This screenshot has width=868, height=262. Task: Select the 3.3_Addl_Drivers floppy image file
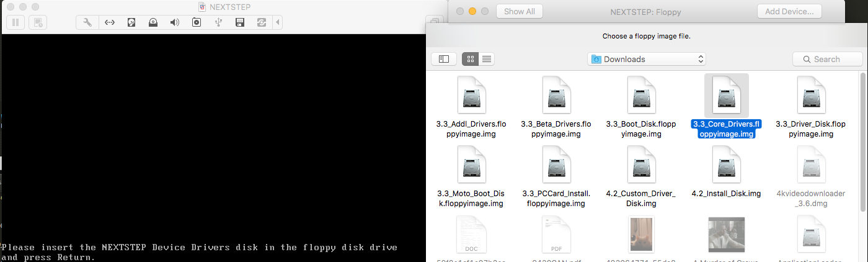(471, 94)
